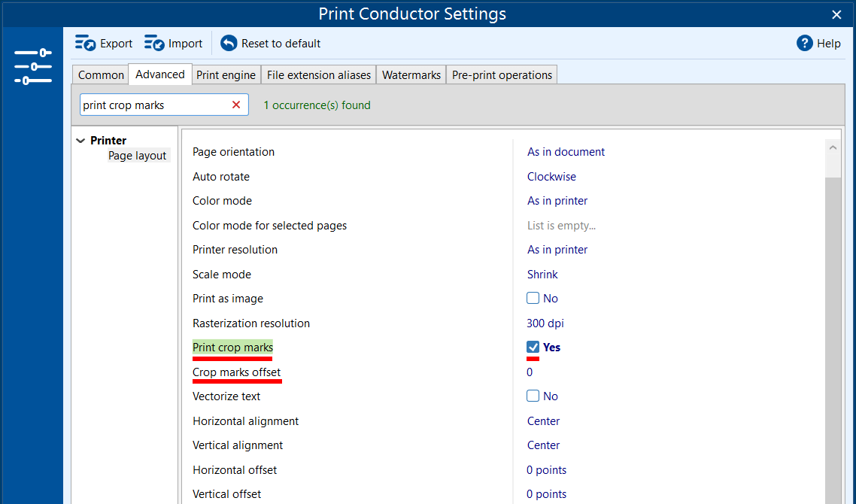Uncheck the Print crop marks checkbox

click(533, 348)
